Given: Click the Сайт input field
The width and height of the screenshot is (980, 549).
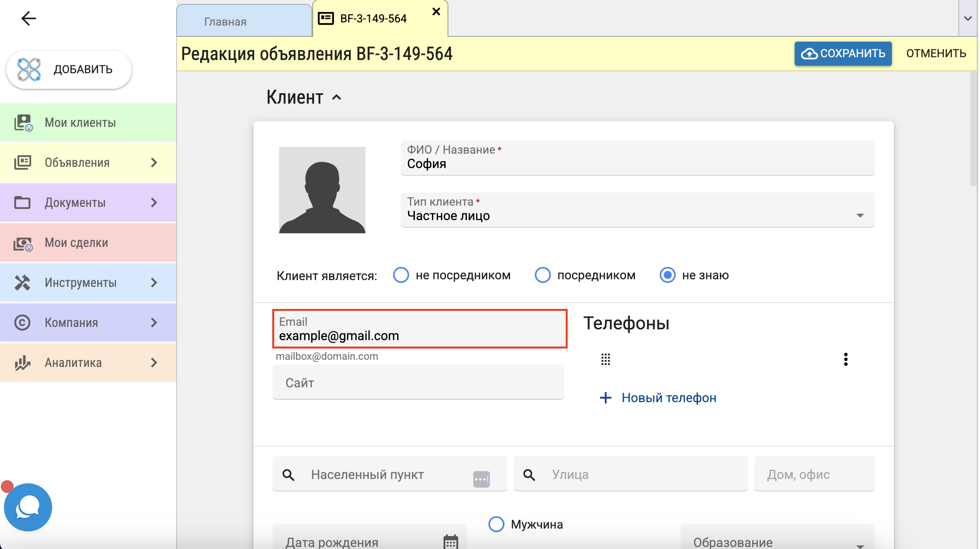Looking at the screenshot, I should click(x=418, y=382).
